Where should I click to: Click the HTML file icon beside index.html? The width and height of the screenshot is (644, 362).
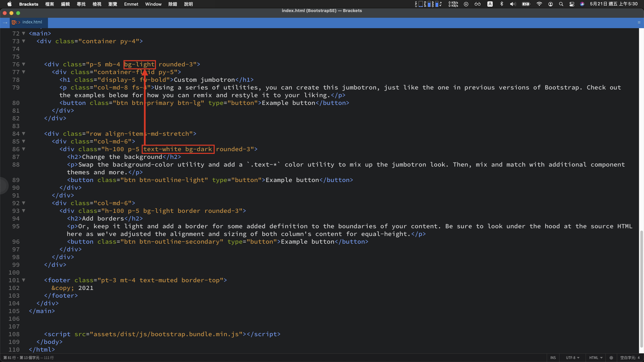tap(16, 22)
